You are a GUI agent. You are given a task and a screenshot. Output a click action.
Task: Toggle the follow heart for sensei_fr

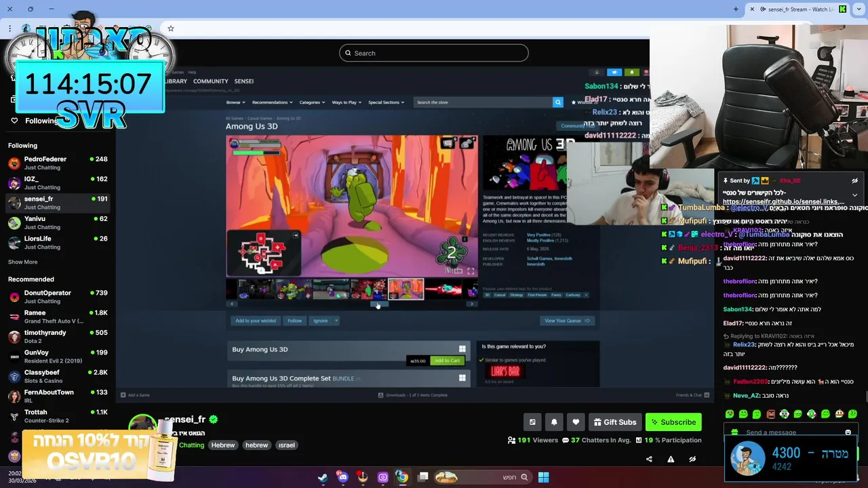[576, 422]
